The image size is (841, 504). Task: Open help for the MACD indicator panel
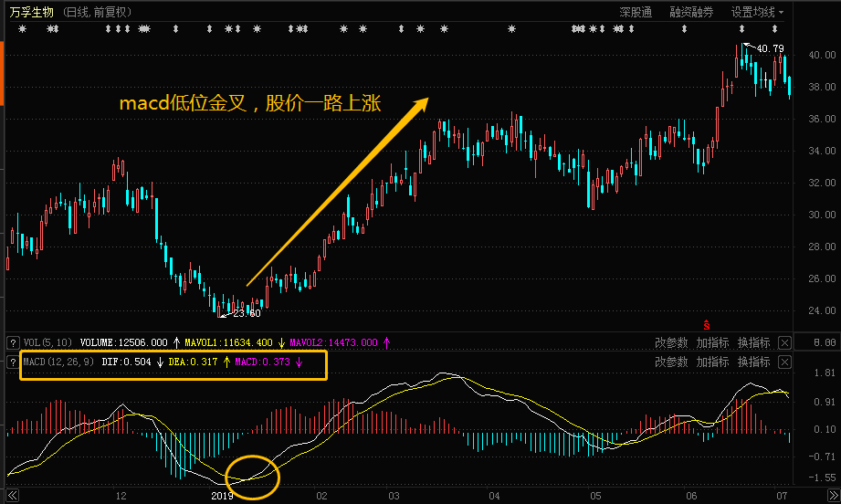[13, 362]
